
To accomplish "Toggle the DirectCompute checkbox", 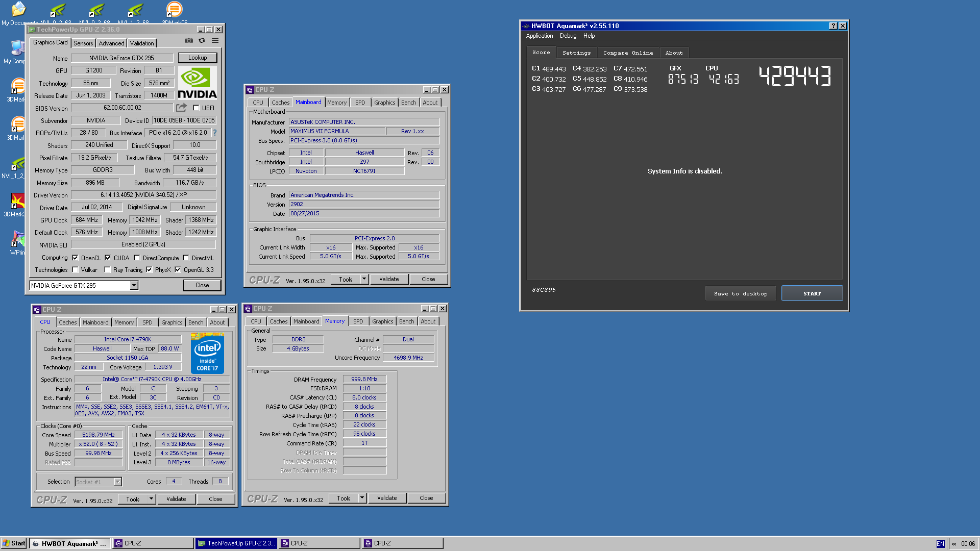I will 137,258.
